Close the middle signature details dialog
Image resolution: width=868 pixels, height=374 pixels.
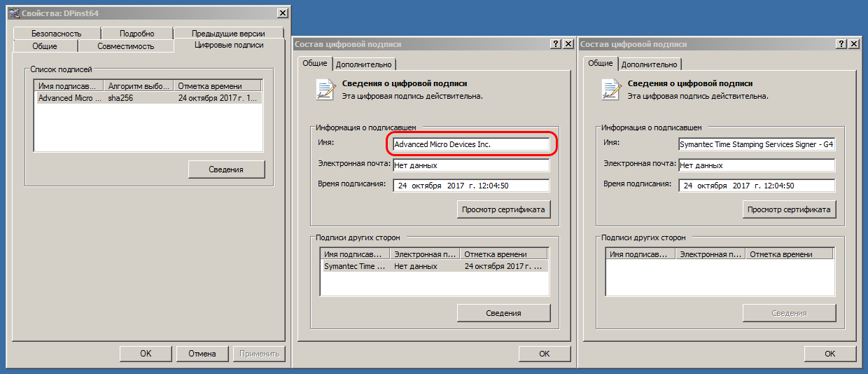(568, 43)
